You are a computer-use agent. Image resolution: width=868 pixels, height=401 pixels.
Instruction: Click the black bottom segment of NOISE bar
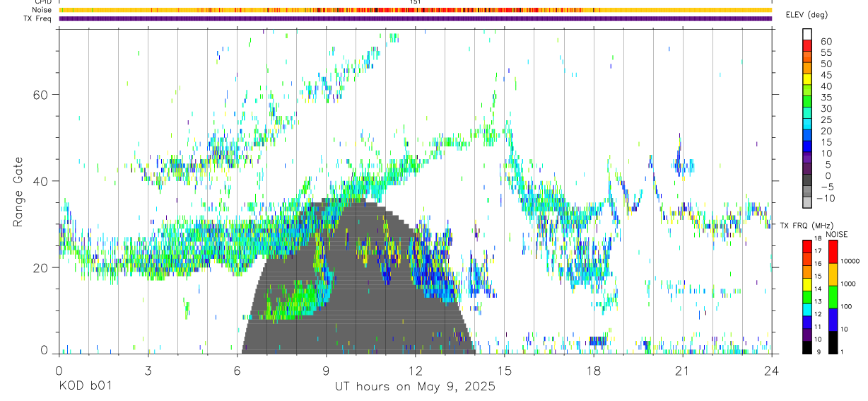(833, 342)
